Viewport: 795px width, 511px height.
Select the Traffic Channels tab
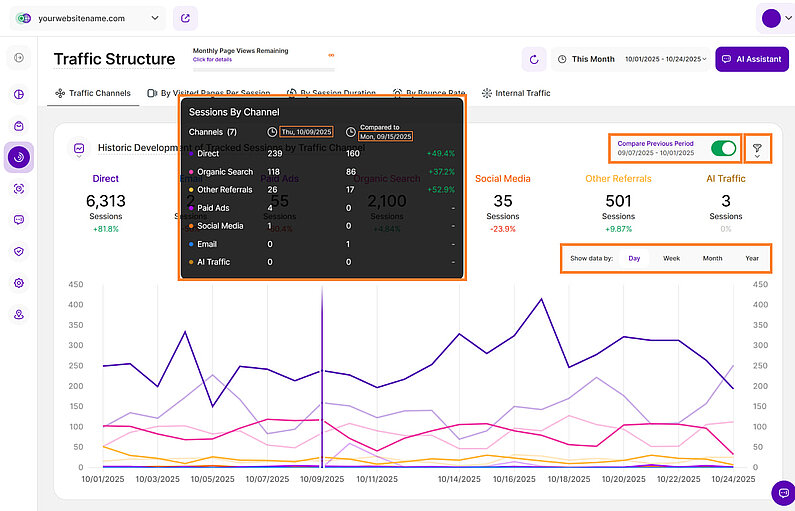click(x=94, y=93)
